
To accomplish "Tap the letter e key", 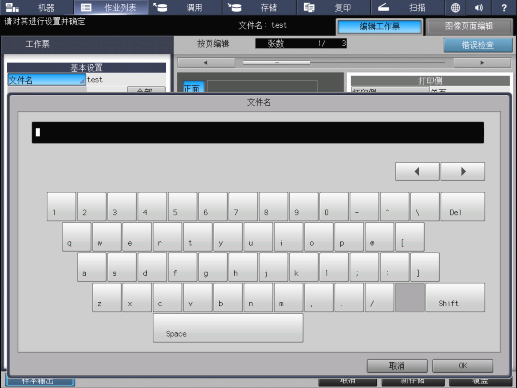I will (x=137, y=237).
